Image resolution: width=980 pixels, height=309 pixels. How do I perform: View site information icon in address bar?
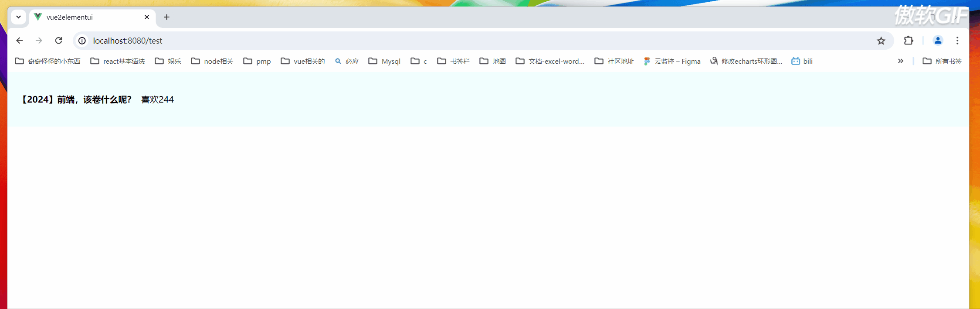coord(82,41)
